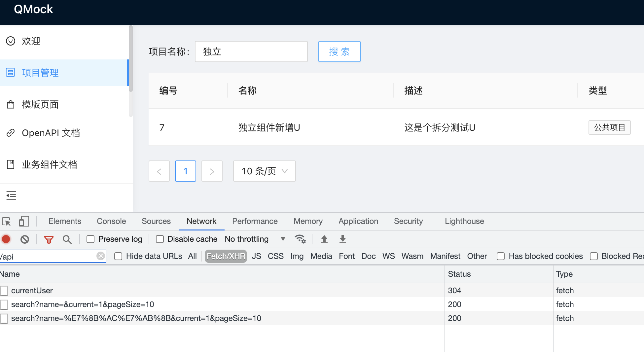Filter requests by WS

(389, 256)
